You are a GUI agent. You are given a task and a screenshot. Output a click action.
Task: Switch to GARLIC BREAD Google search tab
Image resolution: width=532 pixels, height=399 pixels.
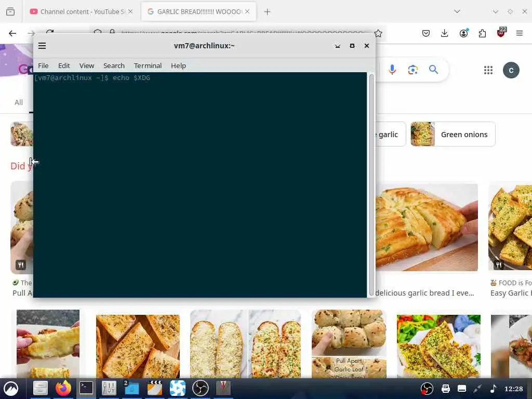tap(199, 11)
